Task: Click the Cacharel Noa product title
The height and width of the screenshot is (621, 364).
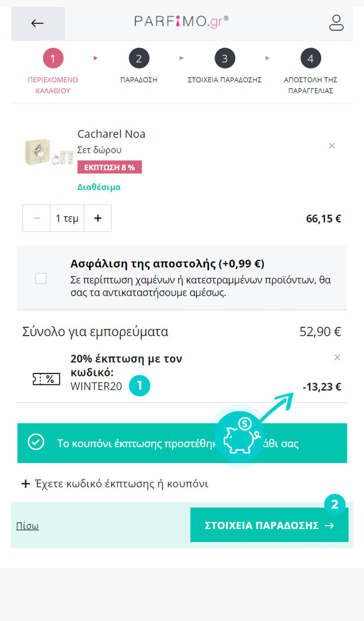Action: 111,134
